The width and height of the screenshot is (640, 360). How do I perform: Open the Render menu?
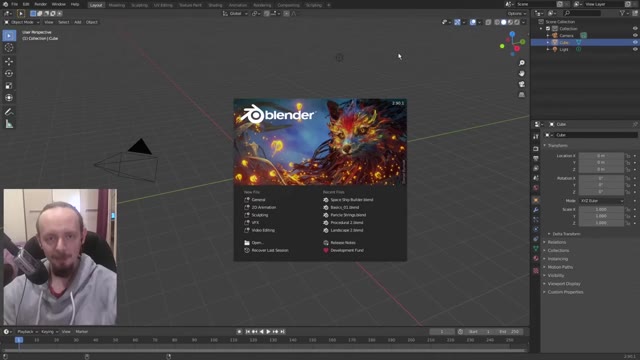[40, 4]
